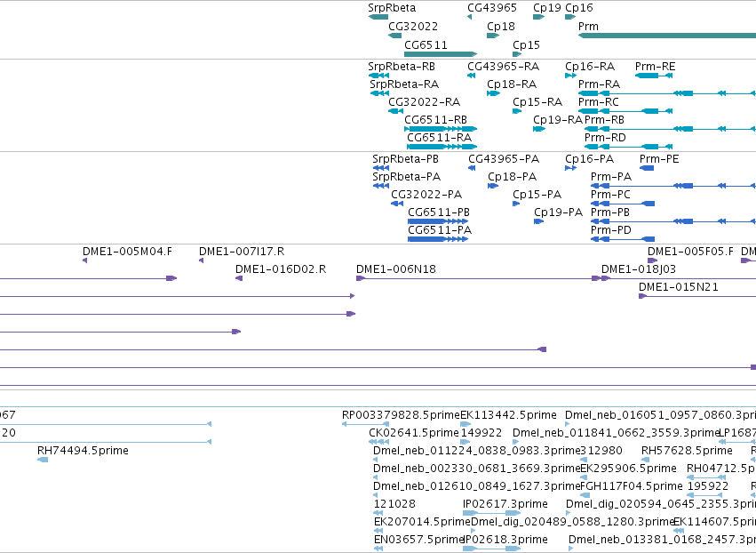Click the IP02617.3prime EST label
Viewport: 756px width, 553px height.
505,504
